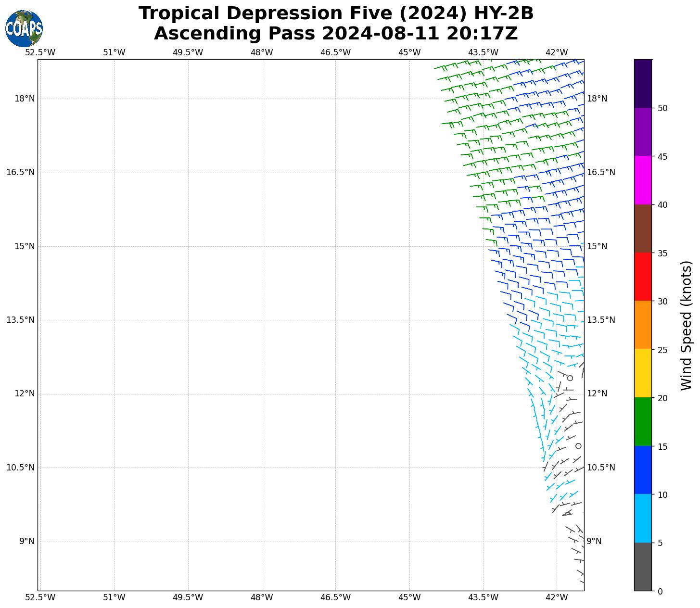The height and width of the screenshot is (608, 700).
Task: Click the COAPS globe logo
Action: tap(24, 28)
